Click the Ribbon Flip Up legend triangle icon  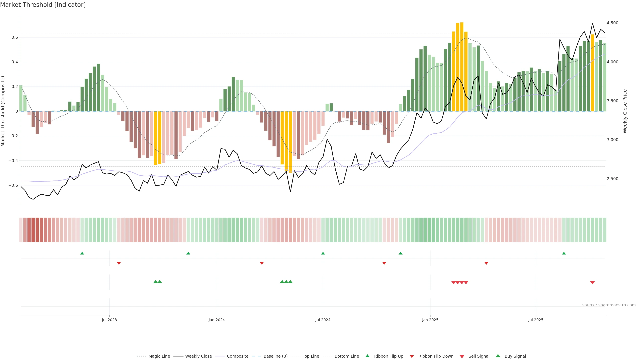click(x=367, y=356)
